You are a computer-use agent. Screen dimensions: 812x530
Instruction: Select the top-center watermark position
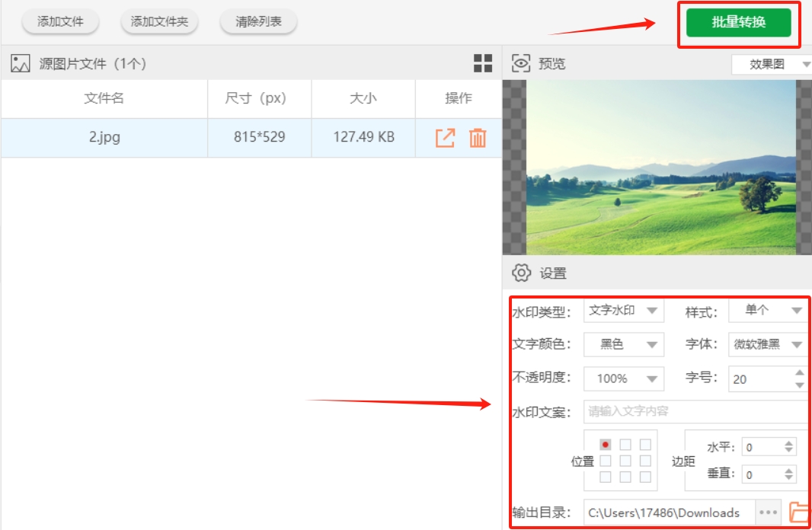point(625,445)
